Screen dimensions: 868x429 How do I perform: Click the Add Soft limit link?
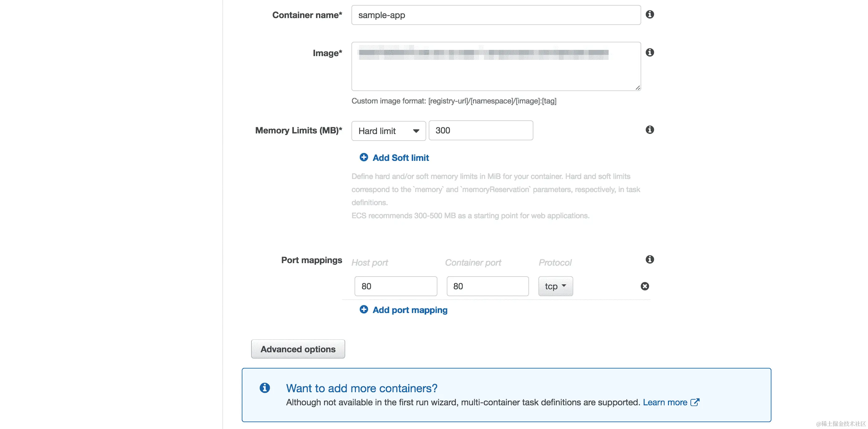(x=401, y=158)
